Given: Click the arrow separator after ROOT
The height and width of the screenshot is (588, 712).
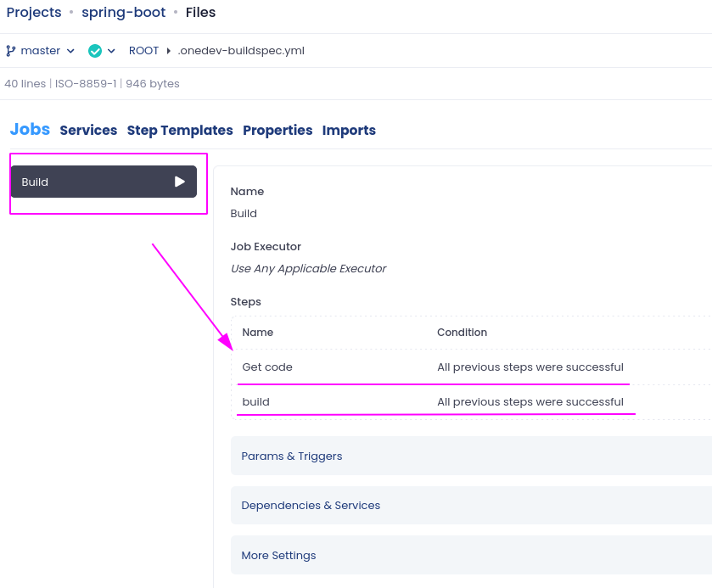Looking at the screenshot, I should point(169,51).
